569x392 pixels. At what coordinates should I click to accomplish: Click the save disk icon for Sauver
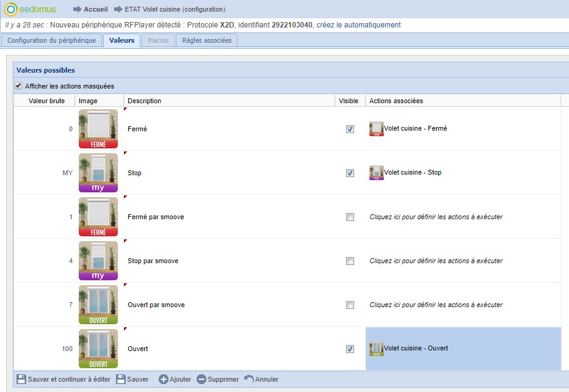point(121,379)
